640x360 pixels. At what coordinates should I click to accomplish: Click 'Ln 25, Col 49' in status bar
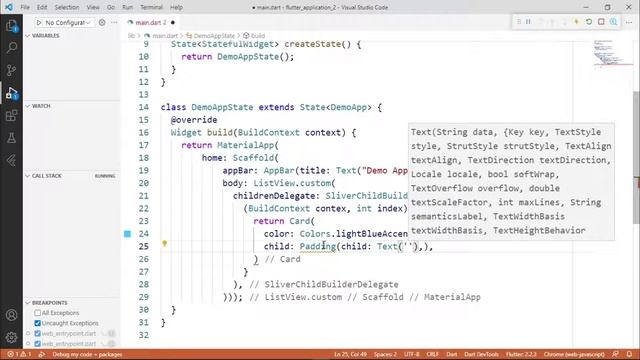[x=350, y=354]
